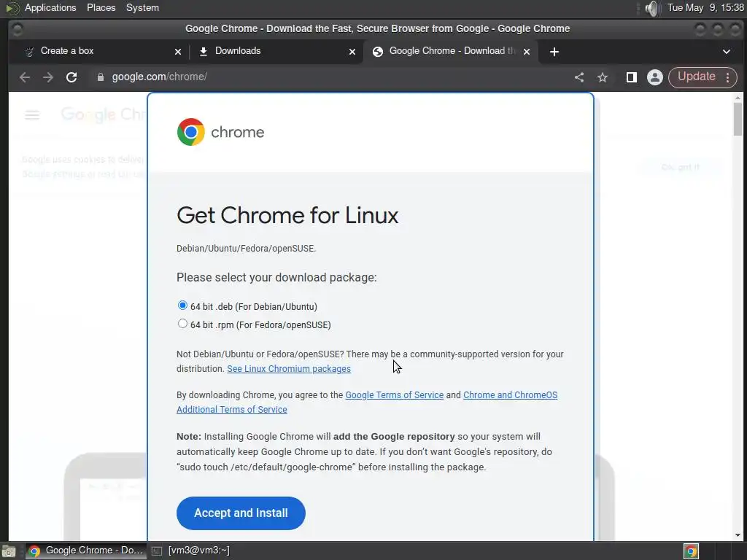Viewport: 747px width, 560px height.
Task: Click the date and time clock
Action: [x=705, y=7]
